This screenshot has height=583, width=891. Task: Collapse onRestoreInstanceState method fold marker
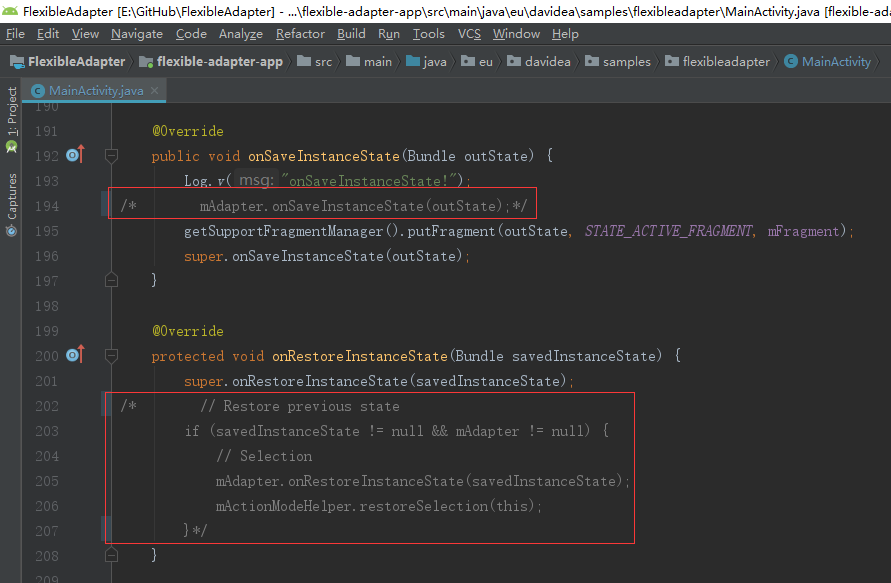pyautogui.click(x=111, y=356)
